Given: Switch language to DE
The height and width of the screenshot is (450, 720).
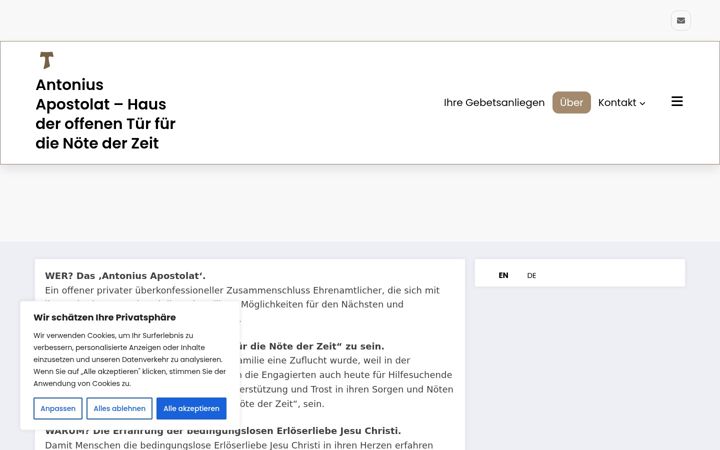Looking at the screenshot, I should pyautogui.click(x=531, y=276).
